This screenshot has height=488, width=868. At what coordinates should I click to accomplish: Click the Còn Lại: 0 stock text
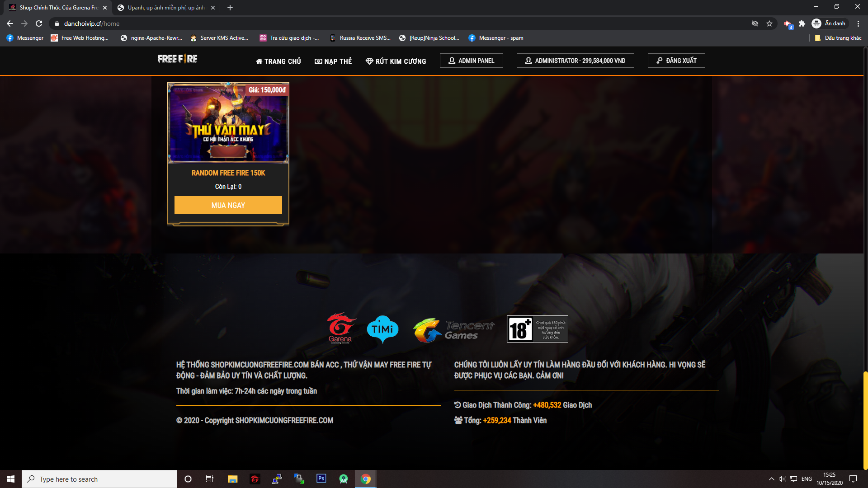228,187
